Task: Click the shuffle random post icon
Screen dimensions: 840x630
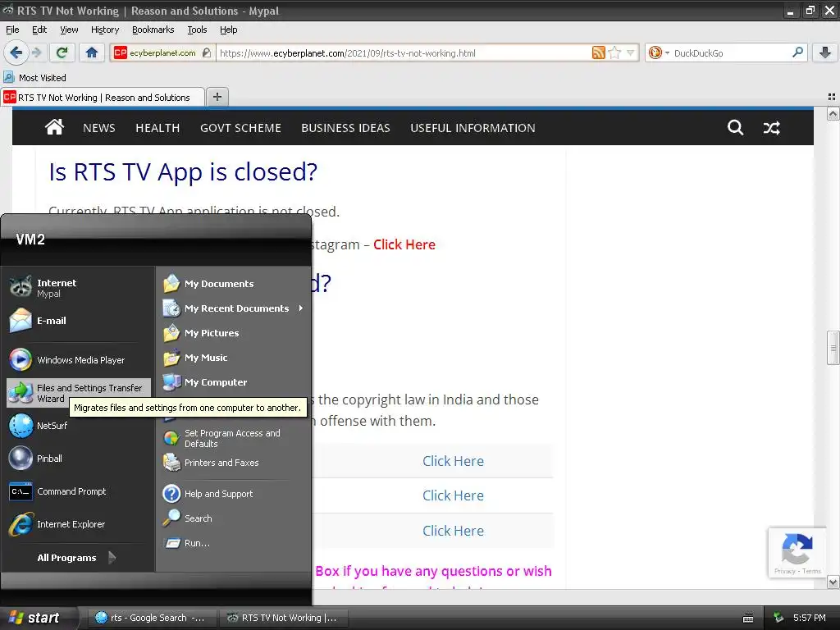Action: (x=771, y=127)
